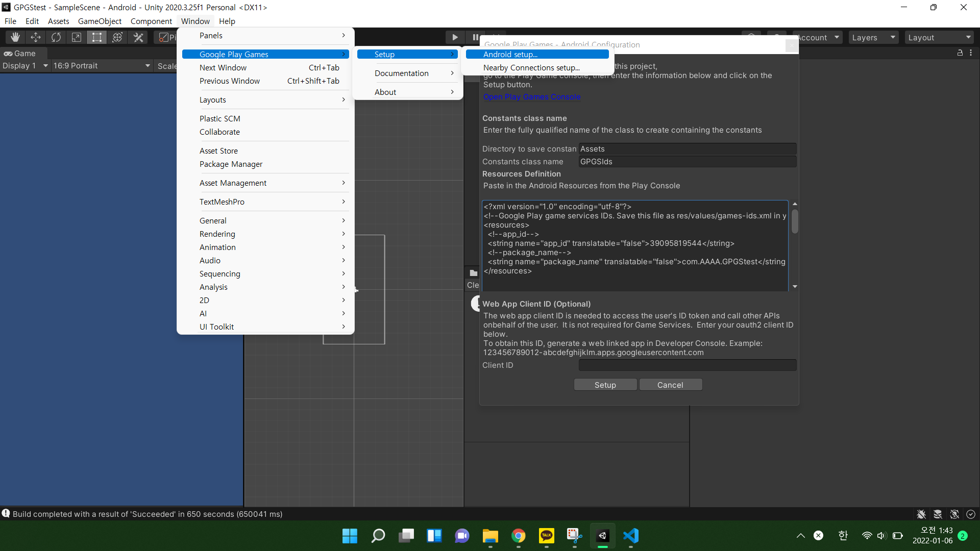Click the Client ID input field

(x=687, y=365)
